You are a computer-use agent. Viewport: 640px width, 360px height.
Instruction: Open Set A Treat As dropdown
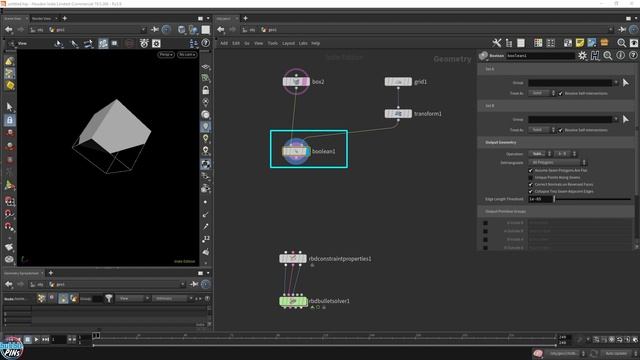coord(542,93)
